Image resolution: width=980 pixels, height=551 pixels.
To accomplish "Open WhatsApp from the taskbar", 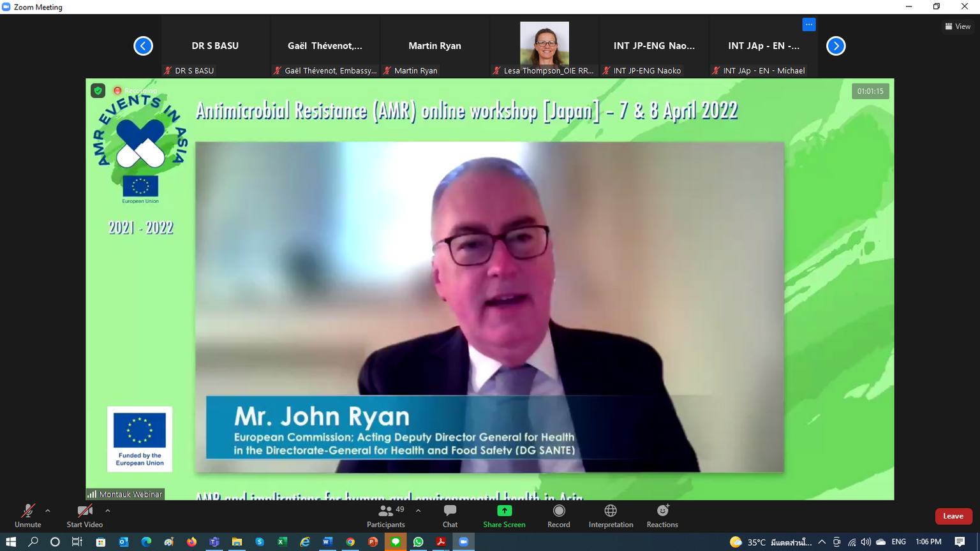I will coord(419,541).
